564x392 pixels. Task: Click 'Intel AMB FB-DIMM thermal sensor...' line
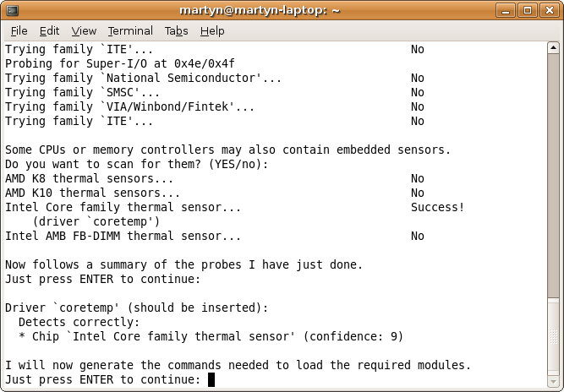pyautogui.click(x=123, y=236)
